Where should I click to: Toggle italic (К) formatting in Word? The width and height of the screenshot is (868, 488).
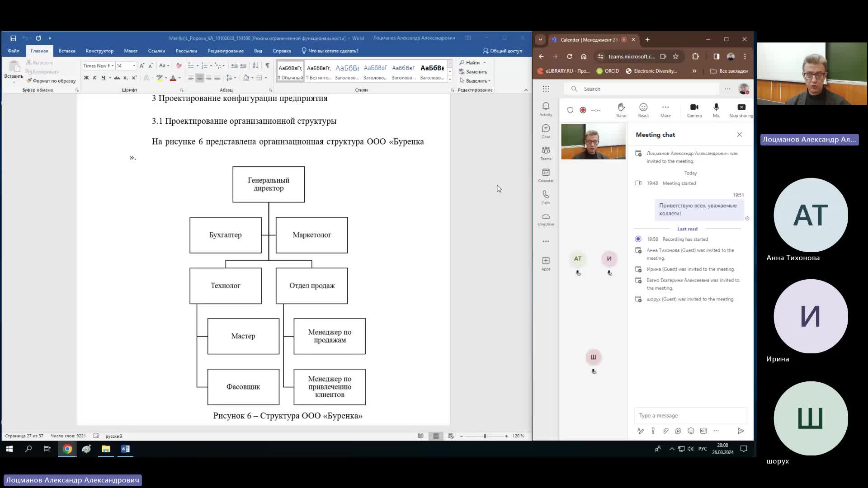[94, 78]
